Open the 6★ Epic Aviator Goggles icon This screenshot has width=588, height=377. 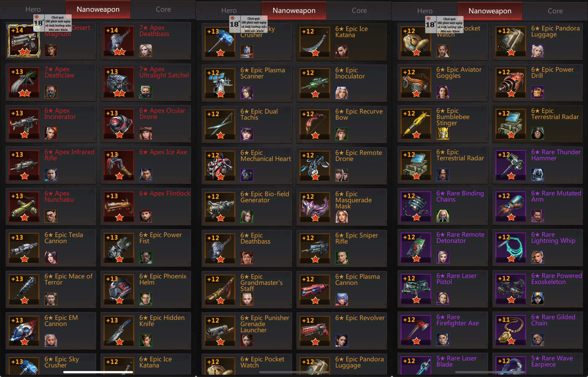pyautogui.click(x=416, y=83)
